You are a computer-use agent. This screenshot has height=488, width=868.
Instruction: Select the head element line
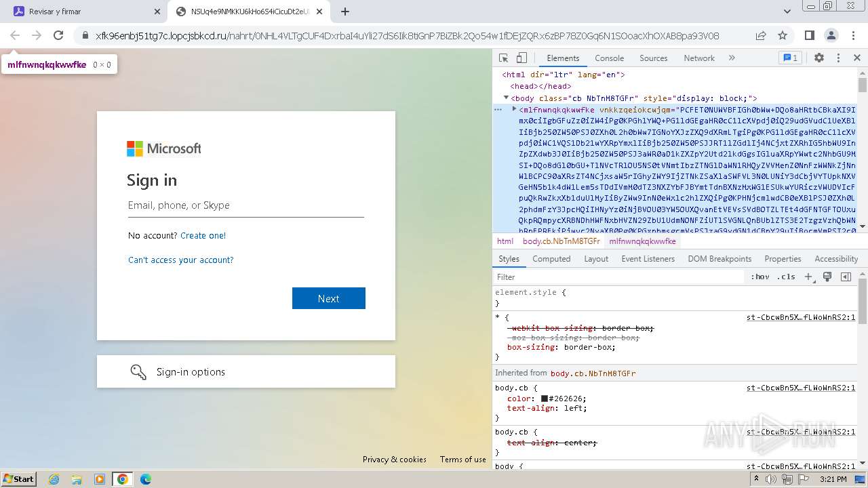pyautogui.click(x=541, y=87)
